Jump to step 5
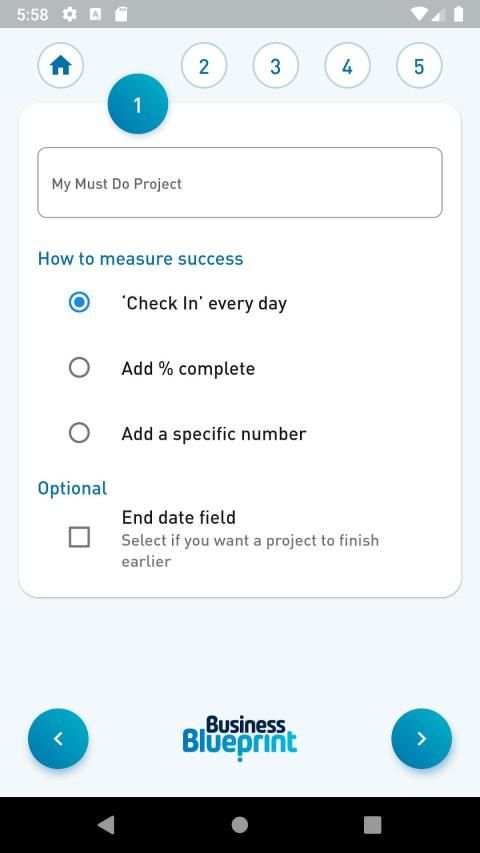Viewport: 480px width, 853px height. (419, 66)
